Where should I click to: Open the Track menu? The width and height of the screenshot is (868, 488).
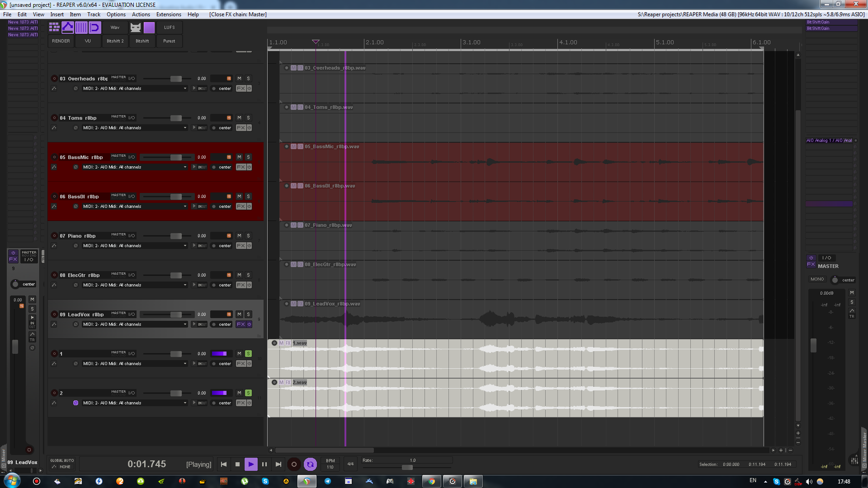pos(94,14)
